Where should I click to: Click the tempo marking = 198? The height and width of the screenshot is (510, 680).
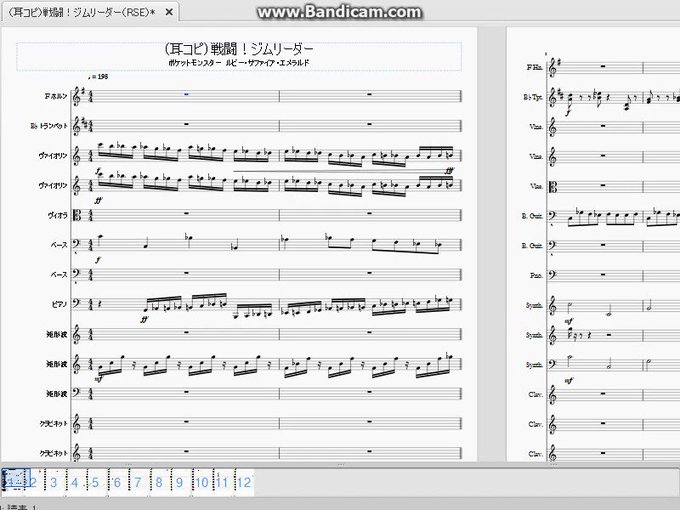click(x=98, y=77)
